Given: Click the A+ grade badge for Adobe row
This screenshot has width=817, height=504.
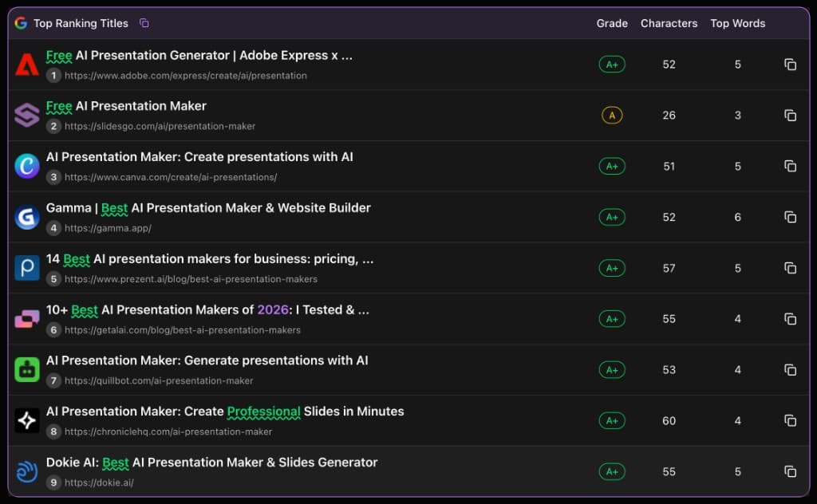Looking at the screenshot, I should pyautogui.click(x=612, y=65).
